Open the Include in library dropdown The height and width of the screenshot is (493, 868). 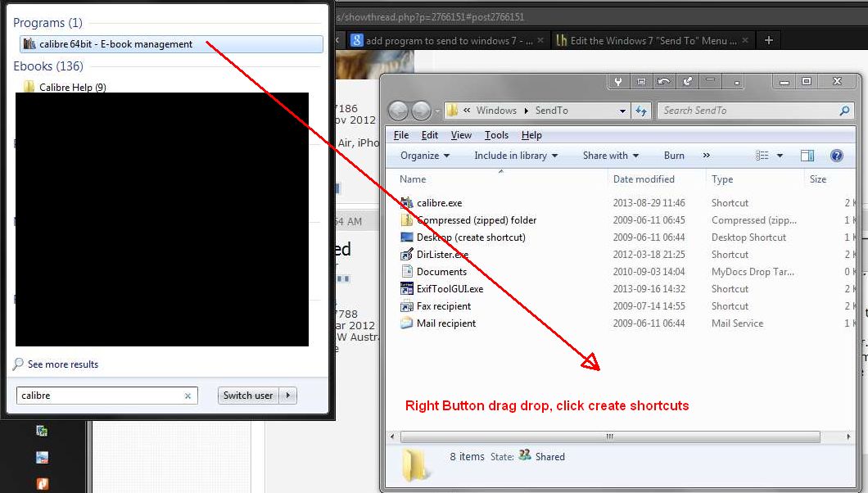(x=515, y=156)
